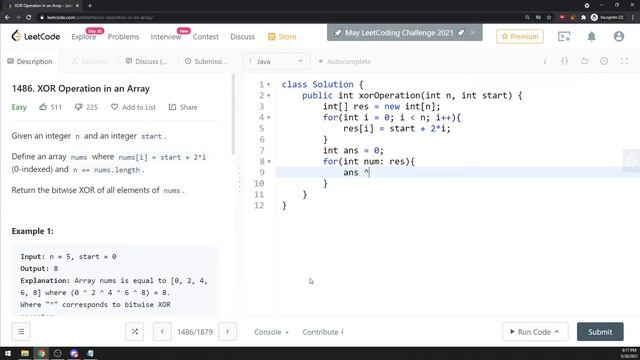Viewport: 640px width, 360px height.
Task: Open File Explorer from taskbar
Action: tap(25, 353)
